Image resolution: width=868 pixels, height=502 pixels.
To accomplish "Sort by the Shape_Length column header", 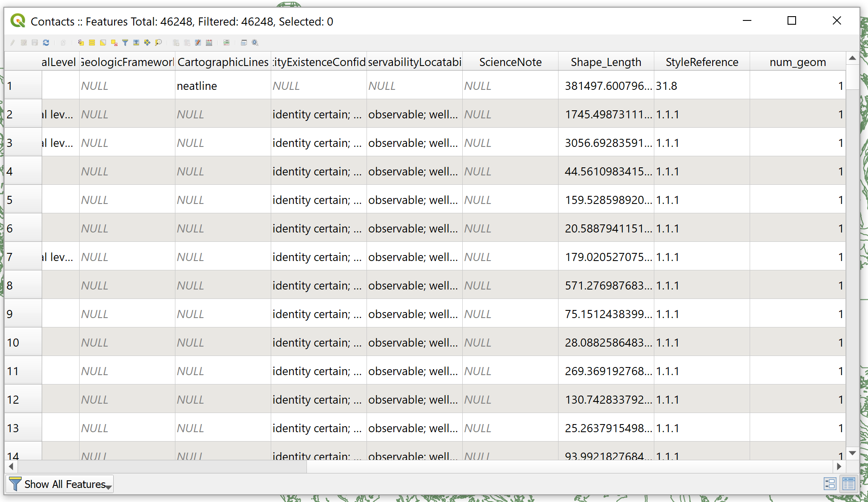I will coord(606,62).
